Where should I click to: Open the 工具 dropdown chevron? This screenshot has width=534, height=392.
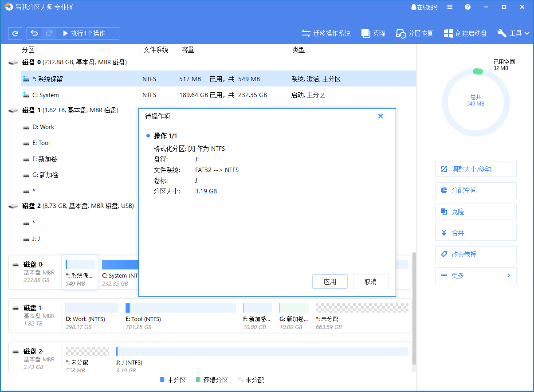coord(527,33)
